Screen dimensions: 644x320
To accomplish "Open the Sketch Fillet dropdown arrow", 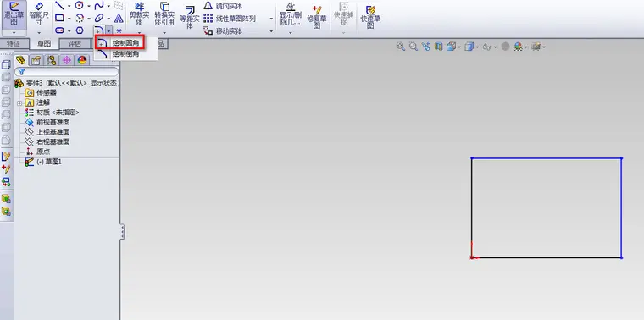I will tap(108, 30).
